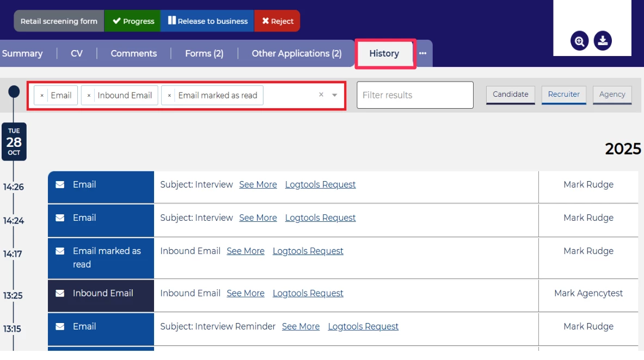Toggle the Candidate filter

click(x=511, y=95)
